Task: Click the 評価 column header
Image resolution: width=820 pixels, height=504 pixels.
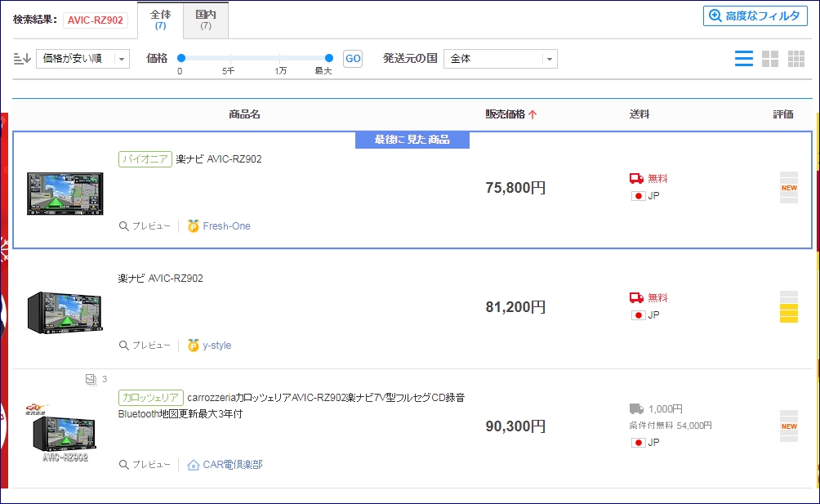Action: (x=783, y=114)
